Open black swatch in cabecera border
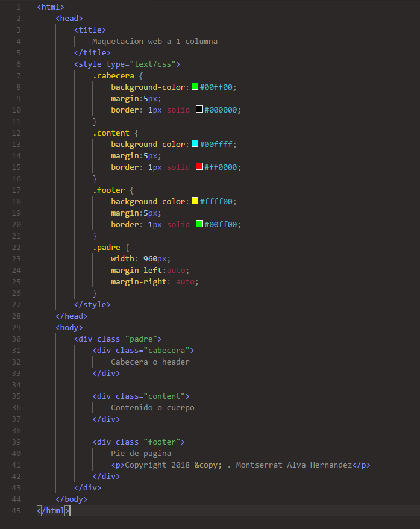 tap(199, 109)
